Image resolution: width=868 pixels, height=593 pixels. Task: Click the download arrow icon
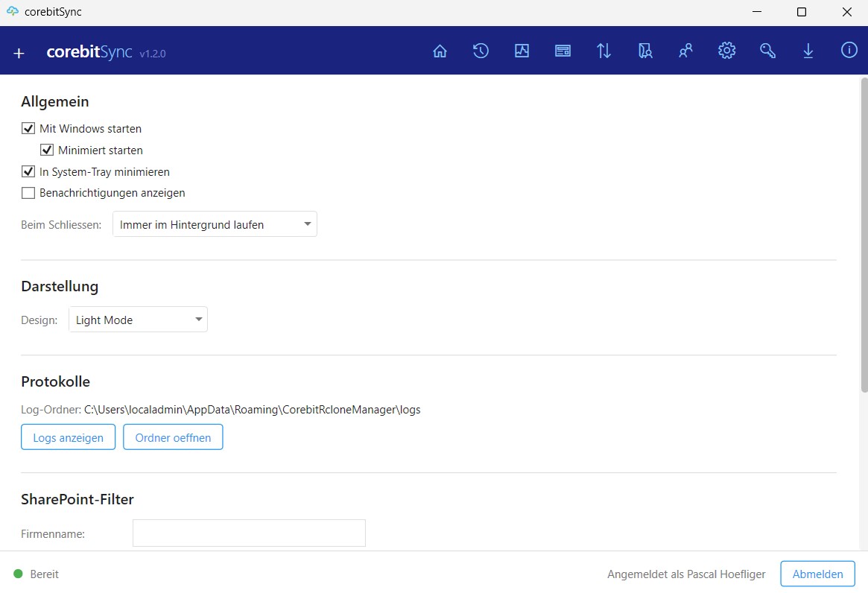pos(808,51)
